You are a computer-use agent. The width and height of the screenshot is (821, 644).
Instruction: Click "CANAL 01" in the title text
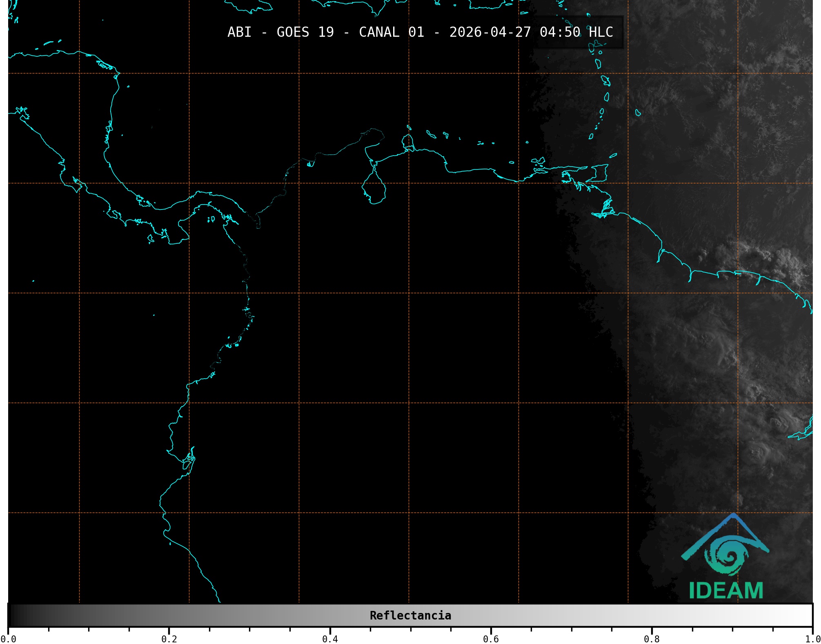[391, 32]
